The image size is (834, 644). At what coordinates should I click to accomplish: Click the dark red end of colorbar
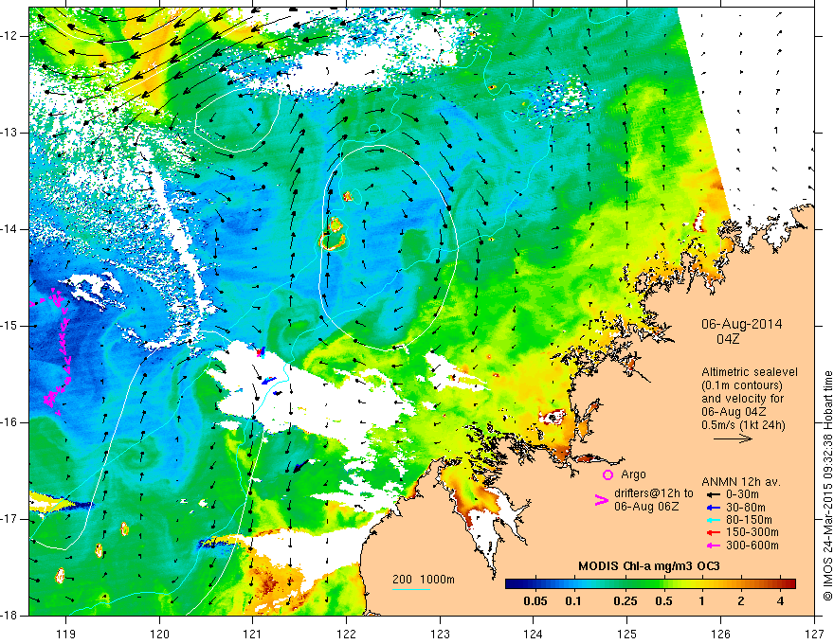(790, 584)
